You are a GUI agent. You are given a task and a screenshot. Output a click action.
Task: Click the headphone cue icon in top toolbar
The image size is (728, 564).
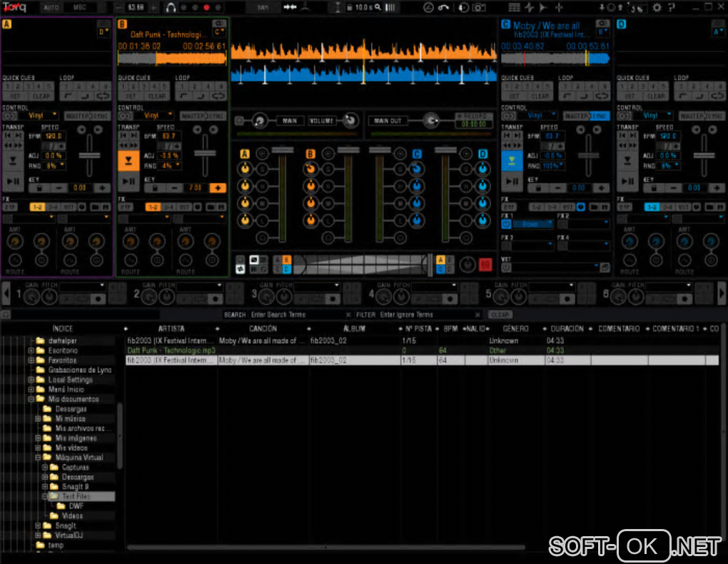(x=171, y=7)
